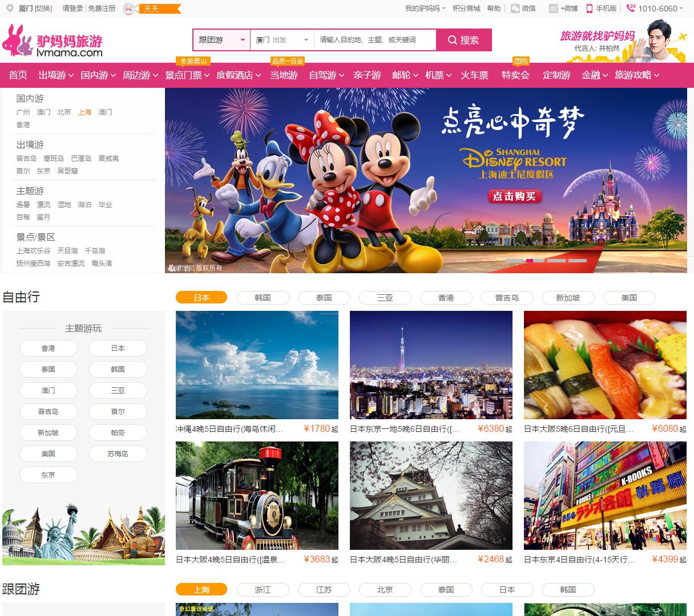Image resolution: width=694 pixels, height=616 pixels.
Task: Click the 首尔 theme pill button
Action: 118,412
